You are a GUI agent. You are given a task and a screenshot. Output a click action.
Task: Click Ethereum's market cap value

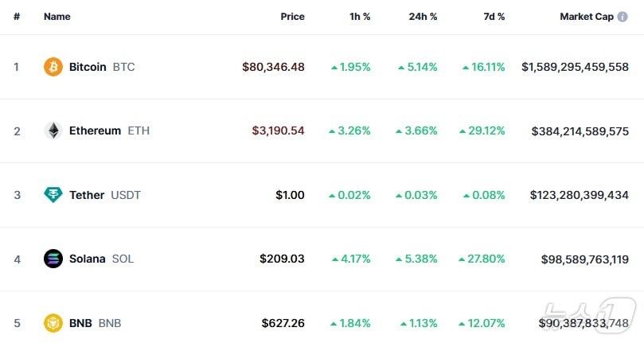[x=580, y=131]
